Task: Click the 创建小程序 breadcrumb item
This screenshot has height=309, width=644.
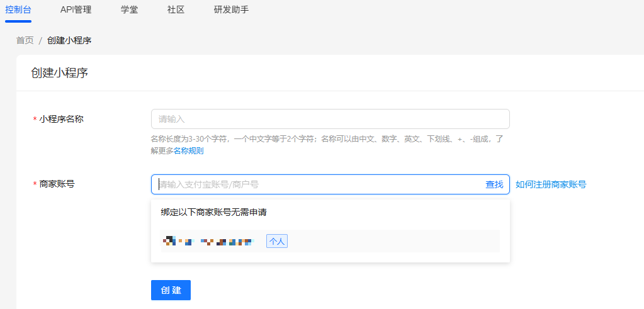Action: pos(69,40)
